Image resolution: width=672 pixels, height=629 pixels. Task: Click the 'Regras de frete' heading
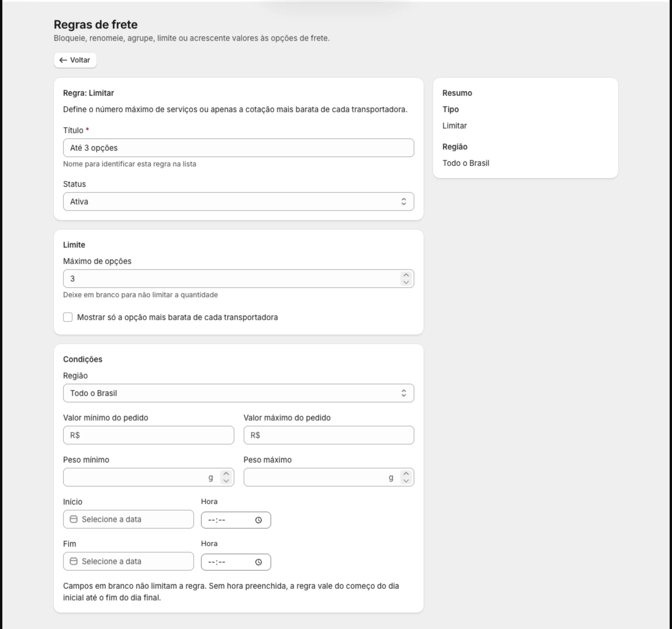[x=96, y=24]
